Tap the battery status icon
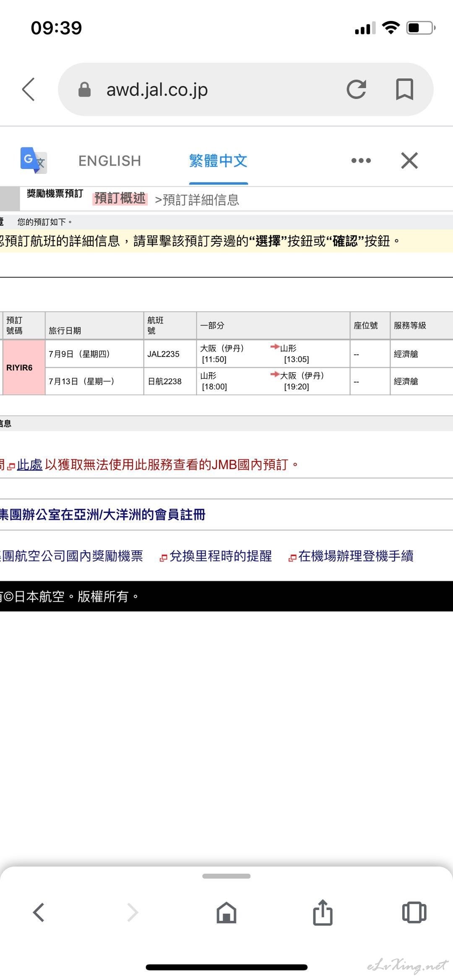 (x=421, y=28)
